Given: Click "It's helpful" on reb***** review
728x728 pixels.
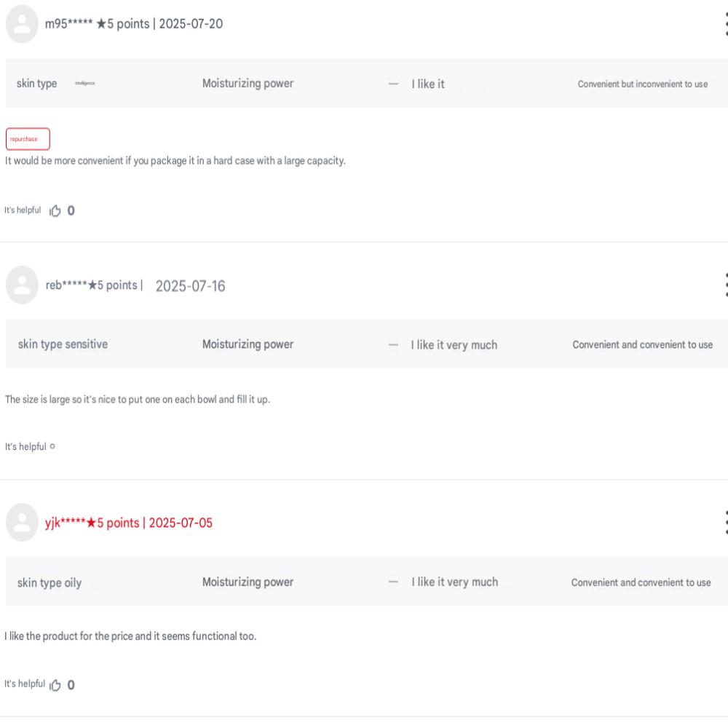Looking at the screenshot, I should [26, 447].
